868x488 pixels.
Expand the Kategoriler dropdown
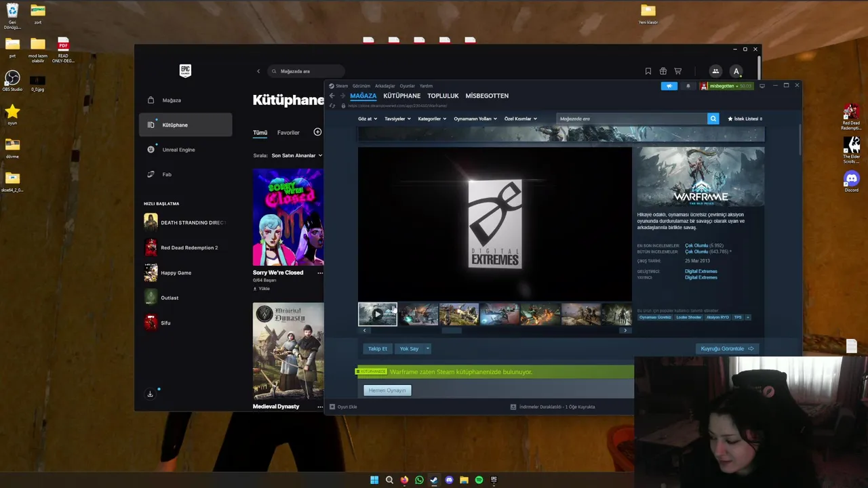click(x=431, y=119)
